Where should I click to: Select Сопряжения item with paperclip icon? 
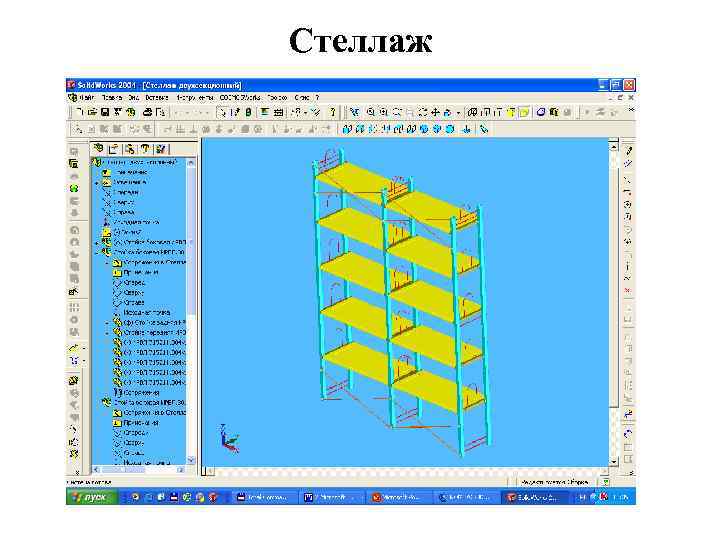(137, 393)
